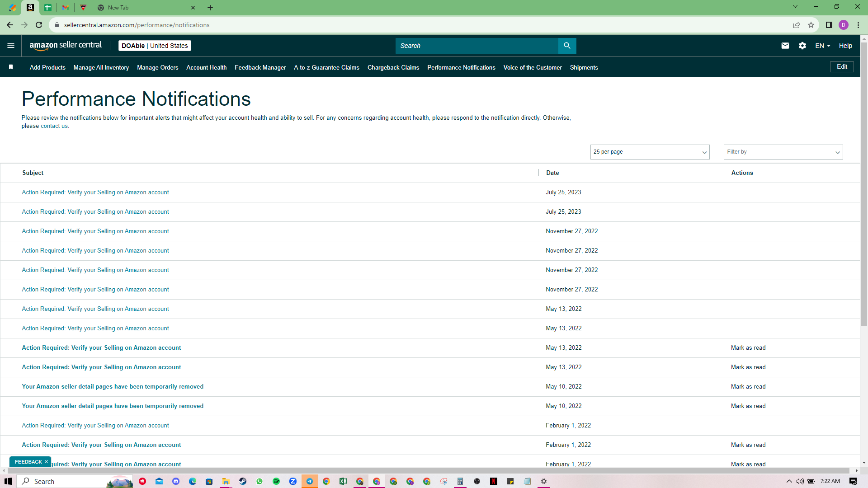The height and width of the screenshot is (488, 868).
Task: Click the Subject column header
Action: click(x=33, y=173)
